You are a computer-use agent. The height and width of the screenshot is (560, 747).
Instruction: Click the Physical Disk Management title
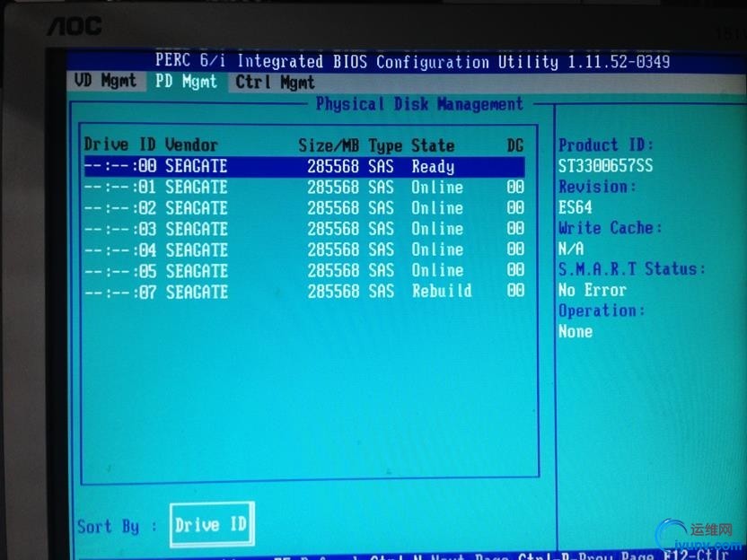tap(419, 104)
